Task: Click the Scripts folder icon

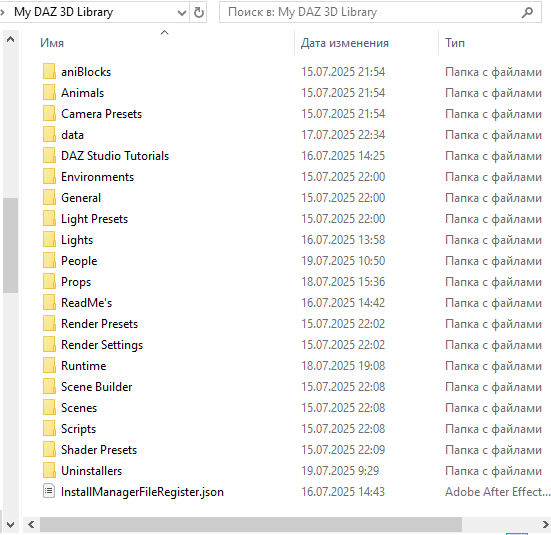Action: 49,428
